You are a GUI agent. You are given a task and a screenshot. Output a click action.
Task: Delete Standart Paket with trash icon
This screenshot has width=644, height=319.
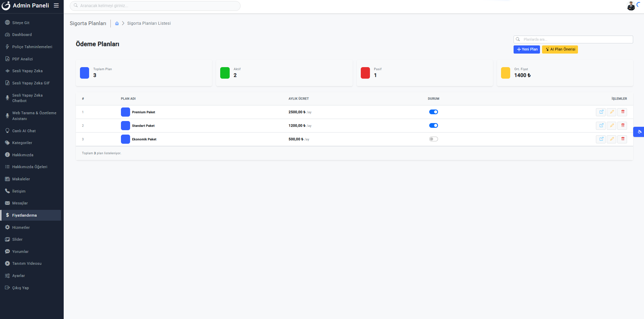pyautogui.click(x=622, y=125)
